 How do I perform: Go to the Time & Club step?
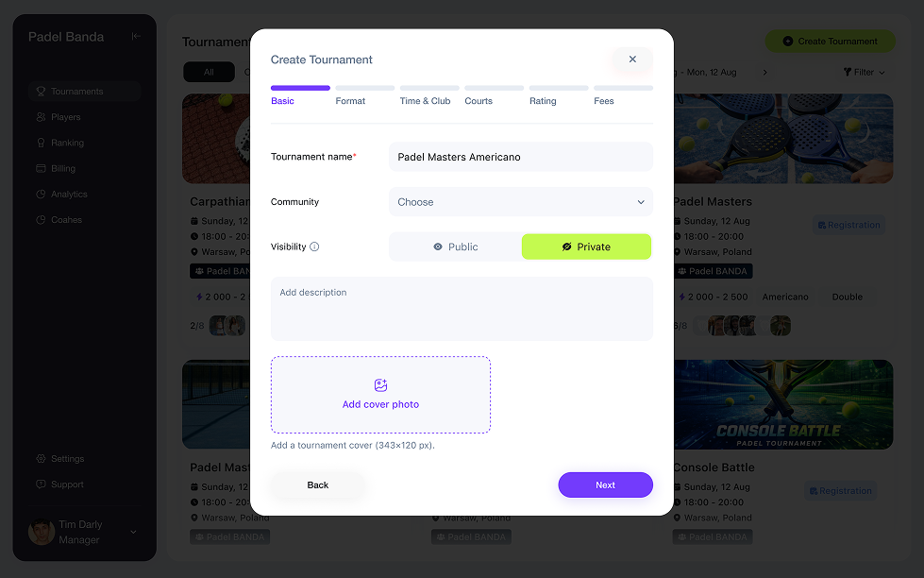(x=425, y=100)
